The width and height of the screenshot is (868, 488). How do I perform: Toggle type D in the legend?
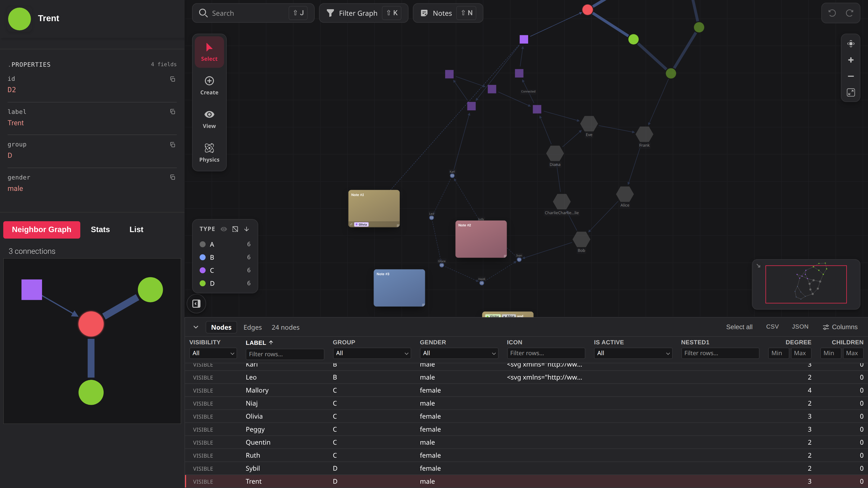coord(225,283)
